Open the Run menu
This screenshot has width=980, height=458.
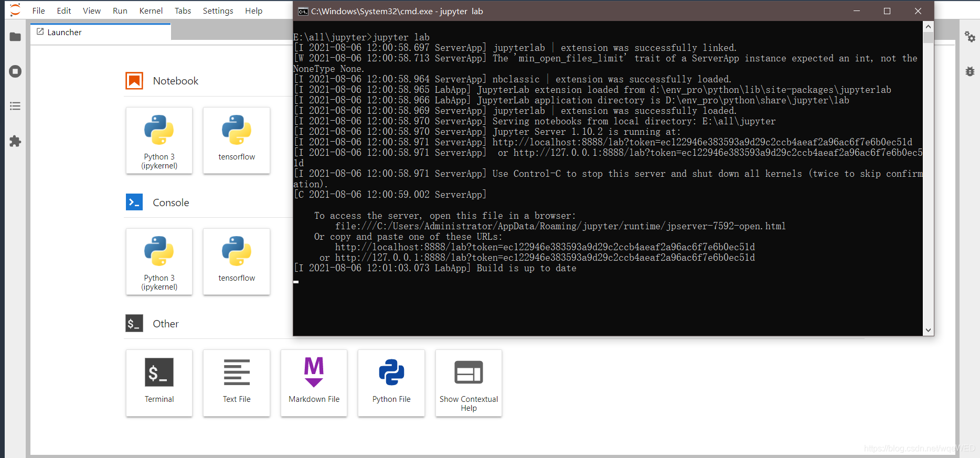click(120, 10)
